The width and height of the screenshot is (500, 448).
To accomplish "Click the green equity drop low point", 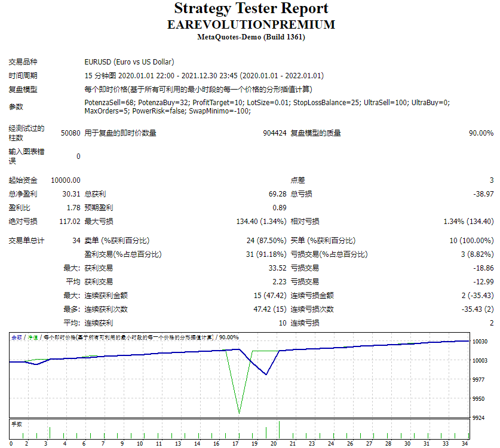I will (239, 413).
